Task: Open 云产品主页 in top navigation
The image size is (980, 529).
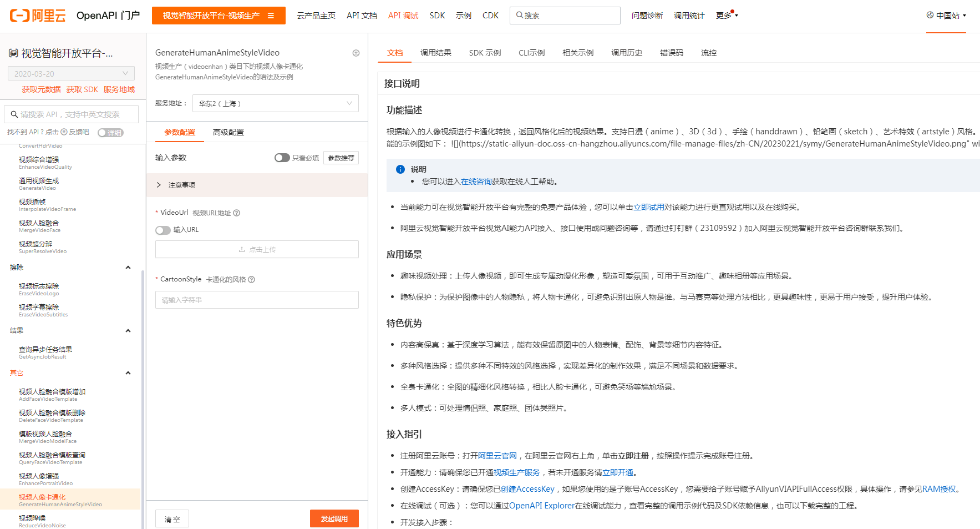Action: (316, 16)
